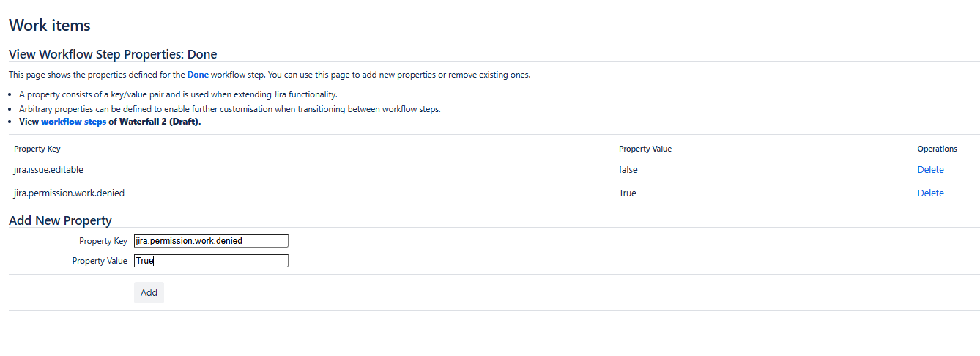Click the Add New Property heading
980x356 pixels.
pos(60,220)
